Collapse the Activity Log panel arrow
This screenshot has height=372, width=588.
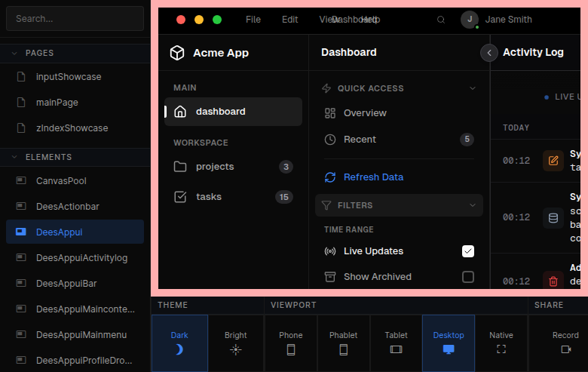[490, 53]
